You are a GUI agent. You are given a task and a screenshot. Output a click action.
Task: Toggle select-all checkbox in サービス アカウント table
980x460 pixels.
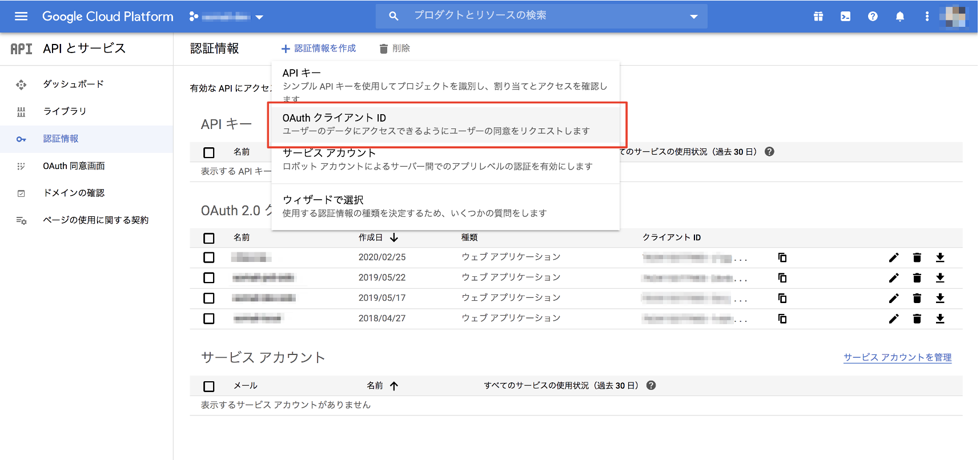coord(209,386)
